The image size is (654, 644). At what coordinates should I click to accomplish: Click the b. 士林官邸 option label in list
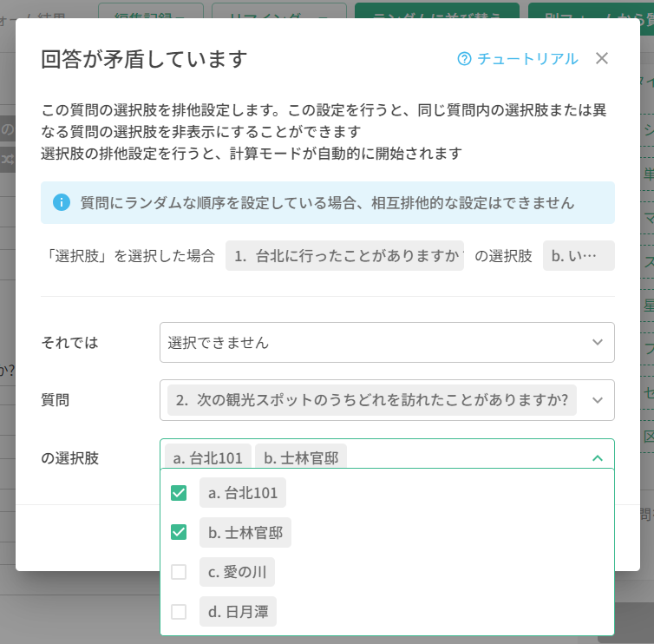[x=245, y=532]
